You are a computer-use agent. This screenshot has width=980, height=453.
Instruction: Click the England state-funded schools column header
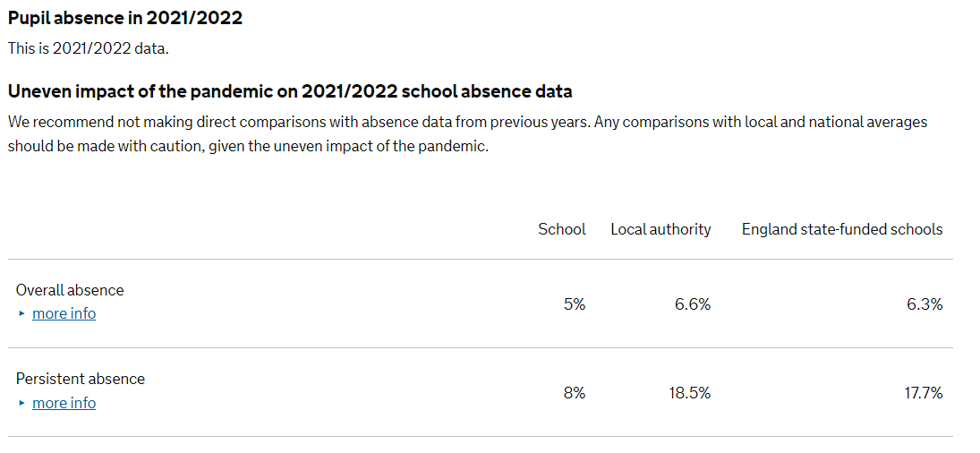click(842, 229)
